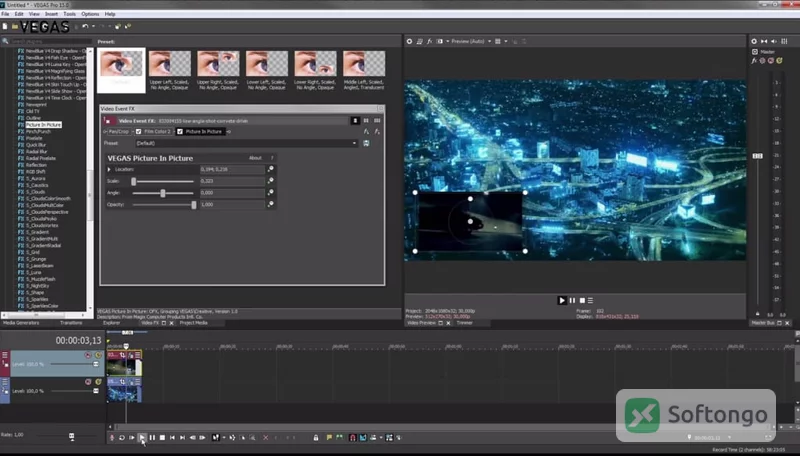The image size is (800, 456).
Task: Open the Insert menu
Action: (x=51, y=14)
